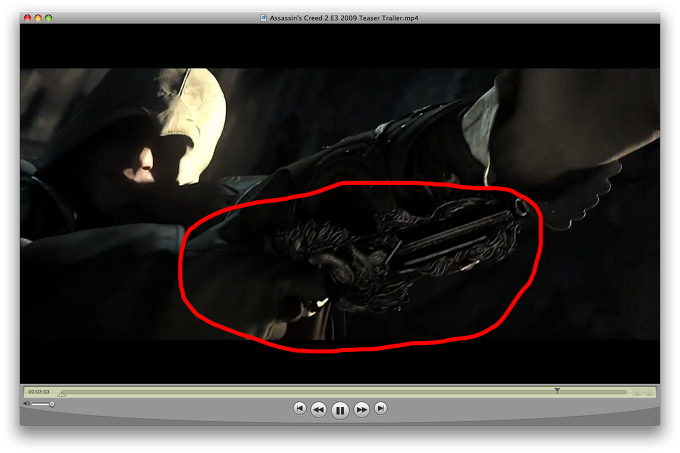This screenshot has height=453, width=680.
Task: Skip to the end of the movie
Action: click(x=381, y=408)
